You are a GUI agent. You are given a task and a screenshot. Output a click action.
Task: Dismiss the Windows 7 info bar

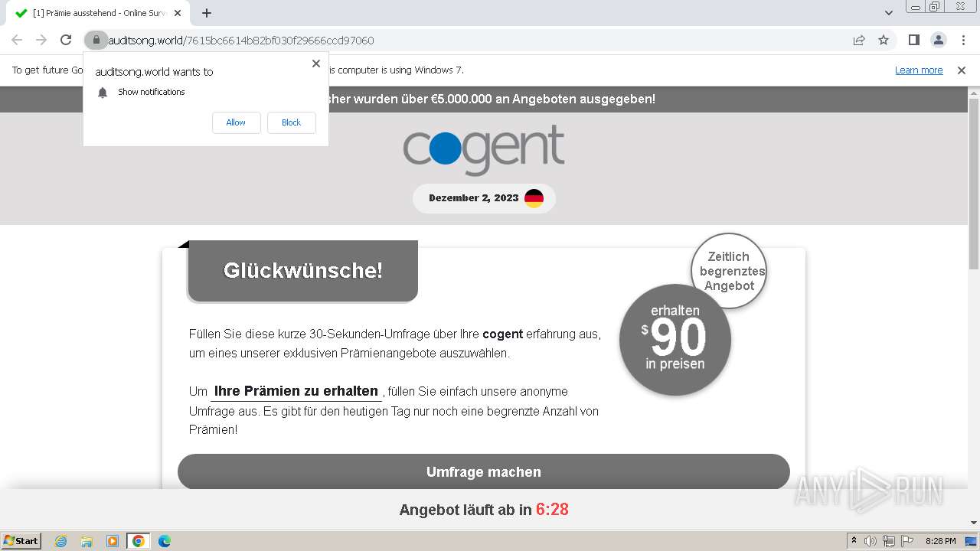click(962, 70)
